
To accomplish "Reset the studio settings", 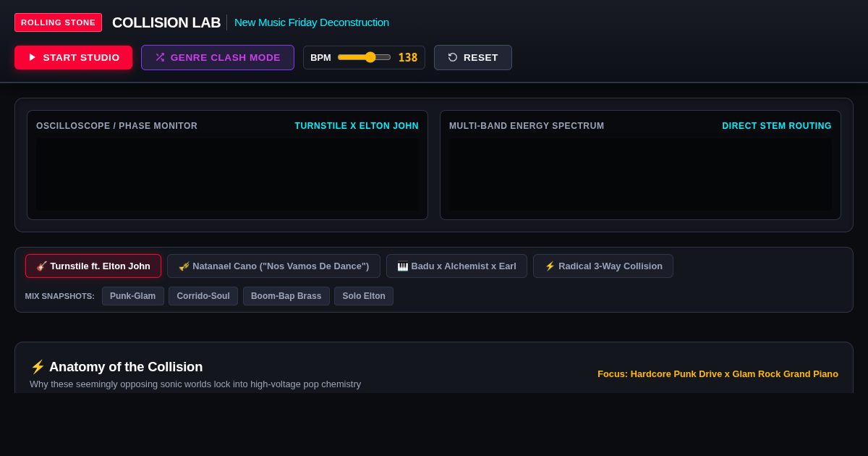I will [473, 58].
